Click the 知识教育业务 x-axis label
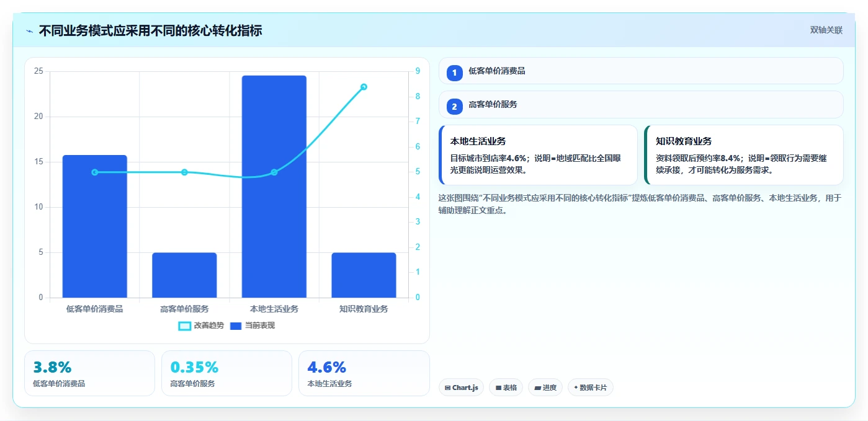This screenshot has height=421, width=868. pos(364,309)
